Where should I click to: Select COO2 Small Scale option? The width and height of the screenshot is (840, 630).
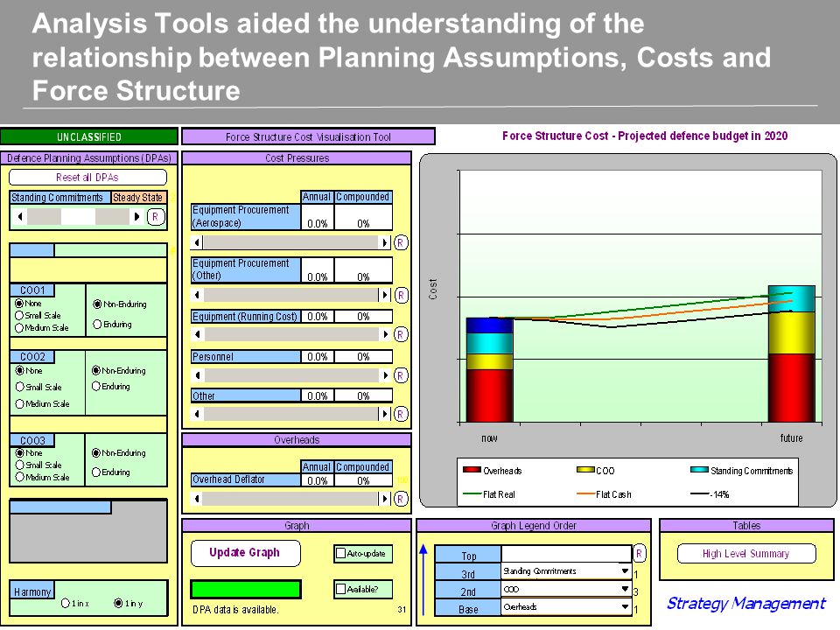[20, 387]
